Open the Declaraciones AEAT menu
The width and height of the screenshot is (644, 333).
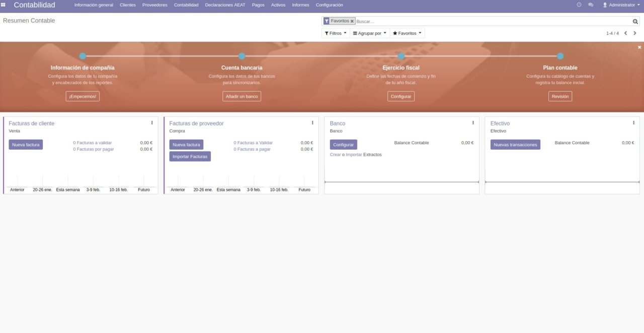click(x=224, y=5)
